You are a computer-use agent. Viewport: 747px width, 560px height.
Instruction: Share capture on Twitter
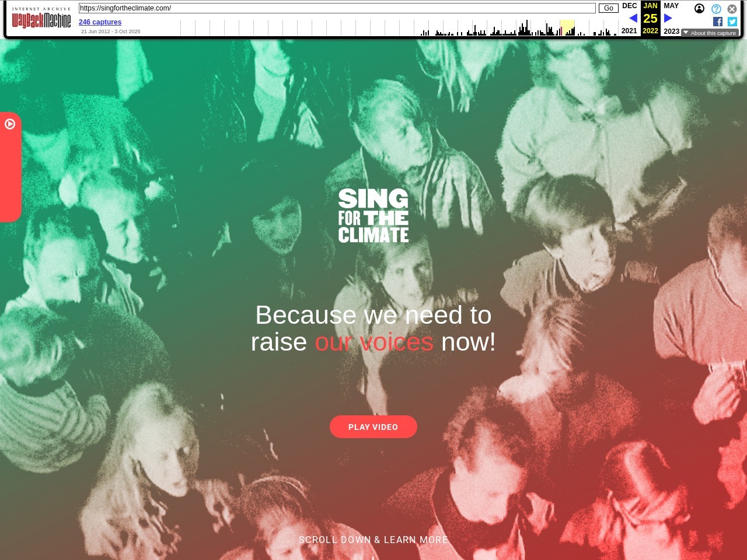(x=732, y=22)
